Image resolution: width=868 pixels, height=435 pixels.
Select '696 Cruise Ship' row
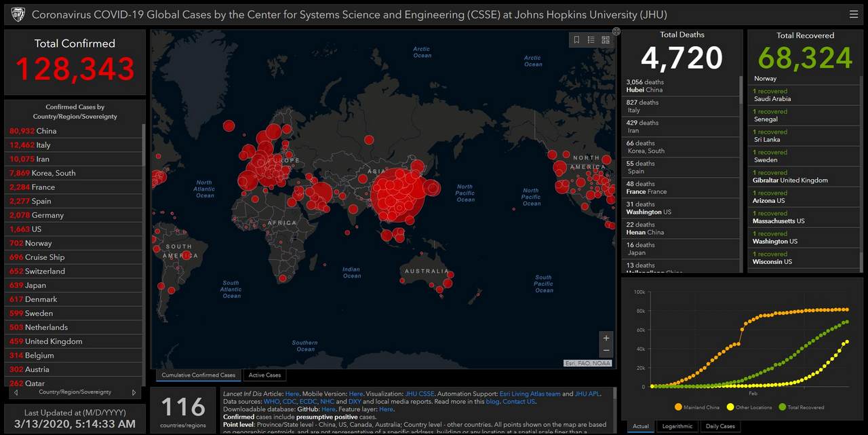(75, 257)
